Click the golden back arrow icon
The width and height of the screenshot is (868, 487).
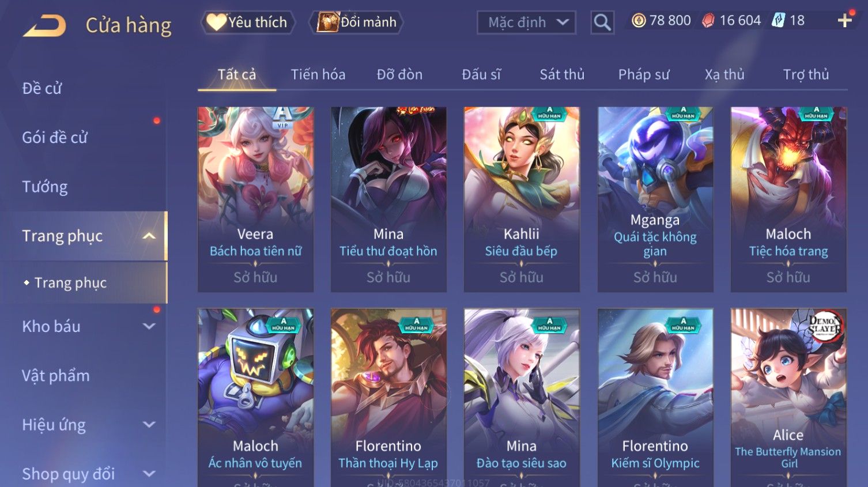(44, 26)
